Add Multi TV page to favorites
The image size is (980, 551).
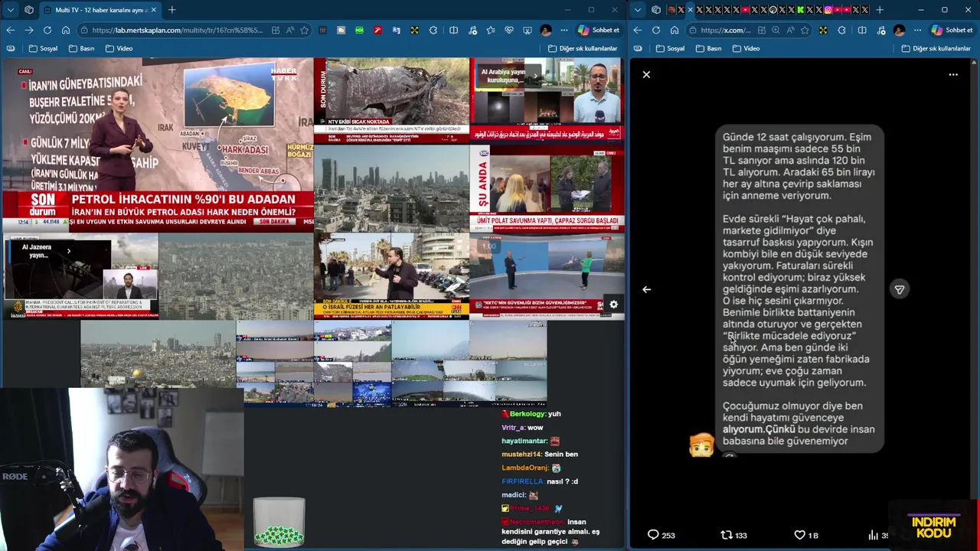[x=304, y=30]
